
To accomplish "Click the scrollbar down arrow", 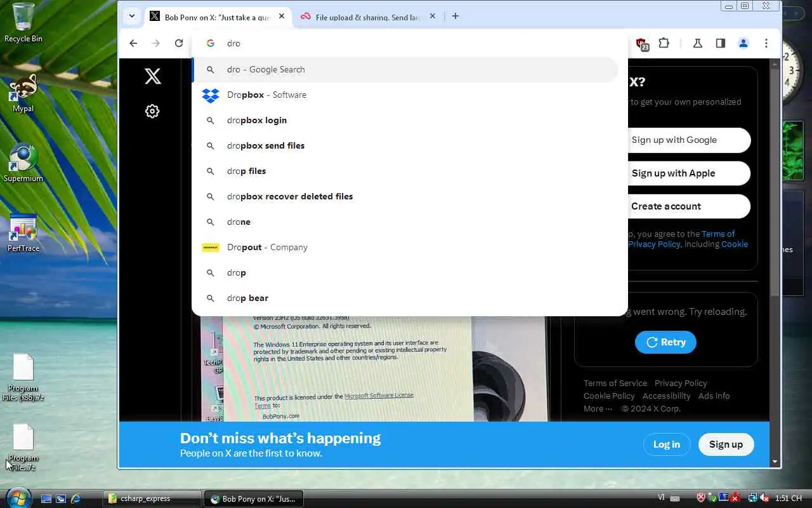I will 775,462.
